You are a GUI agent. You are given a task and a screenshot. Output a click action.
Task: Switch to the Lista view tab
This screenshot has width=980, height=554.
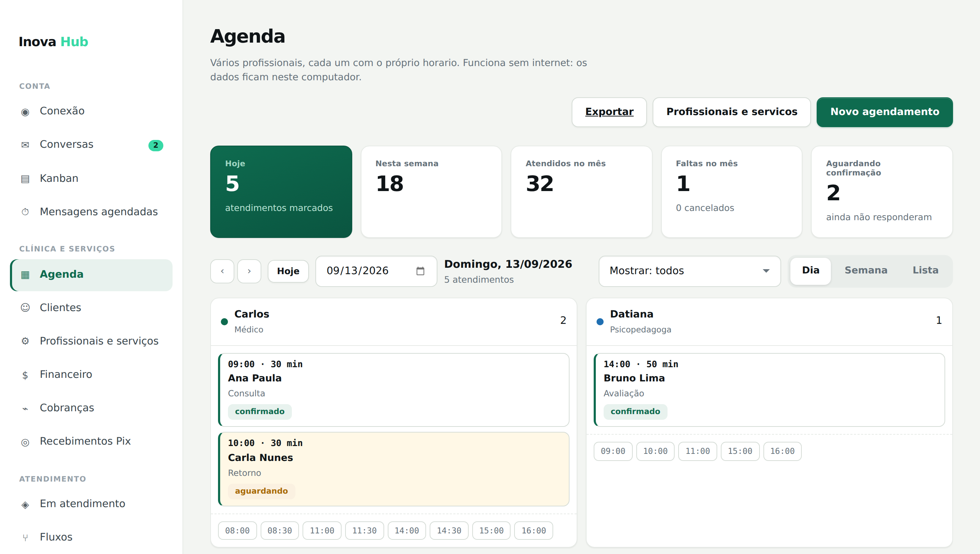click(925, 271)
